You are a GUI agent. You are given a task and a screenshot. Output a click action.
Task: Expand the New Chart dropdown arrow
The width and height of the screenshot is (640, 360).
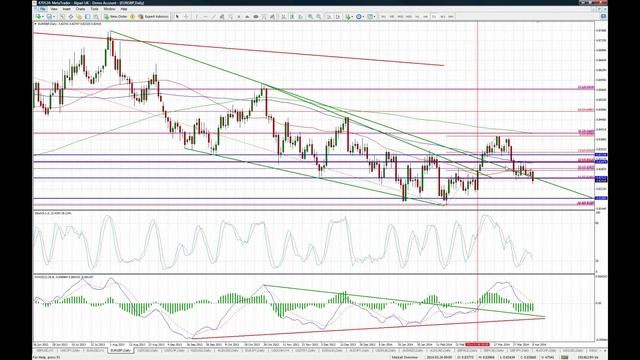[x=43, y=17]
